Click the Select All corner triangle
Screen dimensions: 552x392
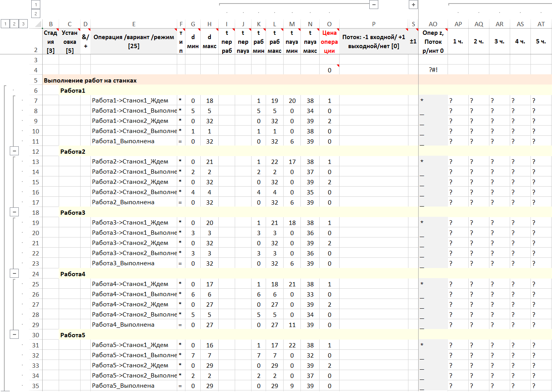click(38, 24)
